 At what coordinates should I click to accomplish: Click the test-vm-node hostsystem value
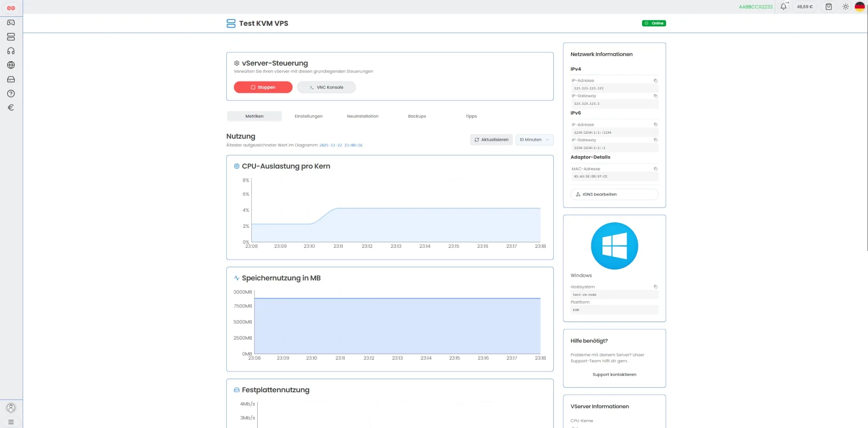coord(614,295)
